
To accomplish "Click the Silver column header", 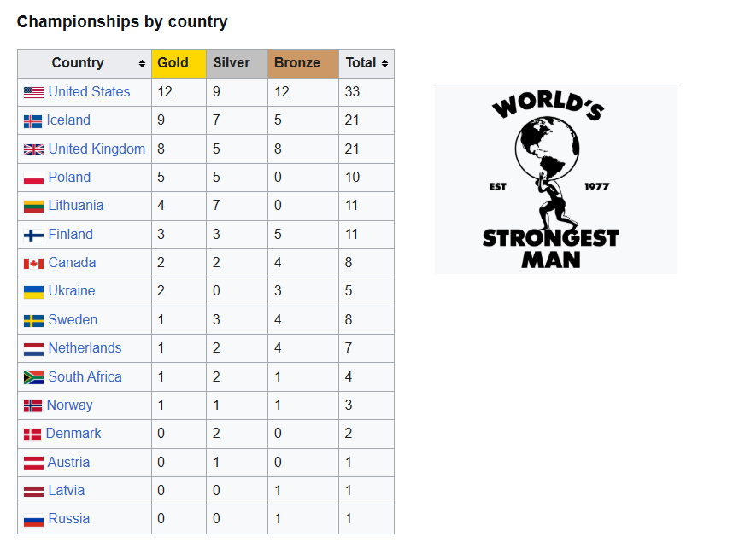I will click(x=237, y=63).
